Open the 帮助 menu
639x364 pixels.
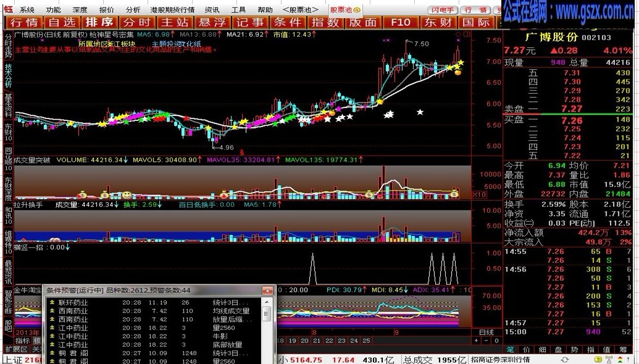[265, 10]
